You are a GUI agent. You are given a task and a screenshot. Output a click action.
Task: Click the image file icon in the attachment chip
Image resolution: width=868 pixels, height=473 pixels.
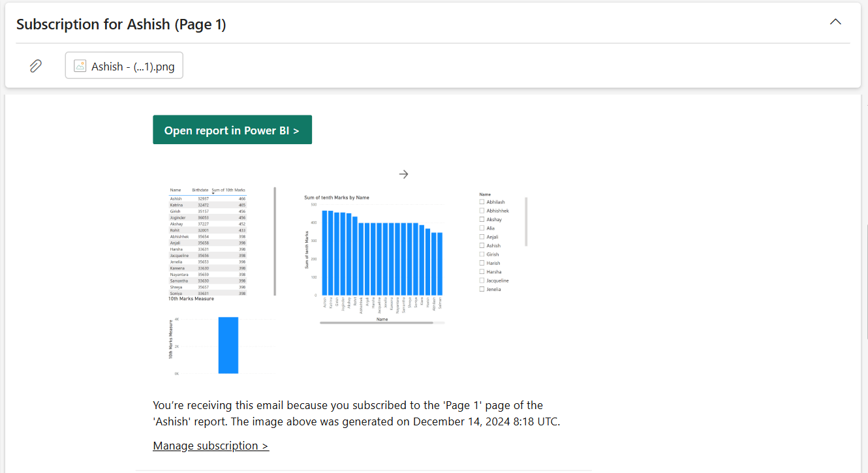pyautogui.click(x=79, y=65)
